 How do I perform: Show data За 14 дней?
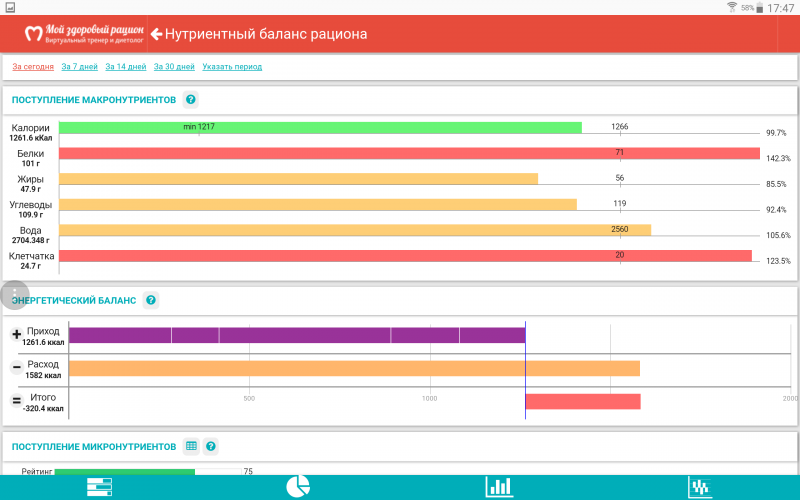pos(126,67)
